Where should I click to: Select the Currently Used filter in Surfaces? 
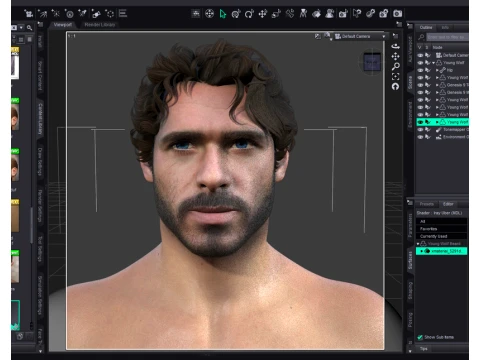click(442, 236)
